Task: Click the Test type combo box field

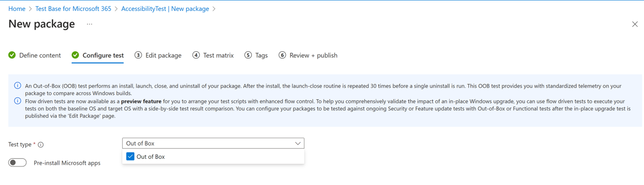Action: (x=206, y=143)
